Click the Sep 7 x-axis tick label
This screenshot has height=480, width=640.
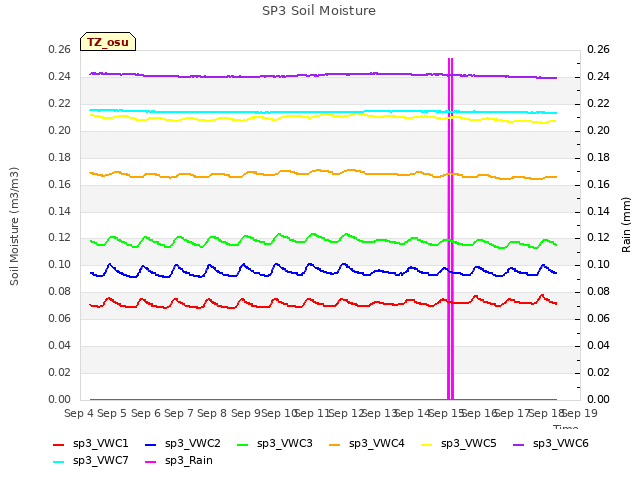179,413
